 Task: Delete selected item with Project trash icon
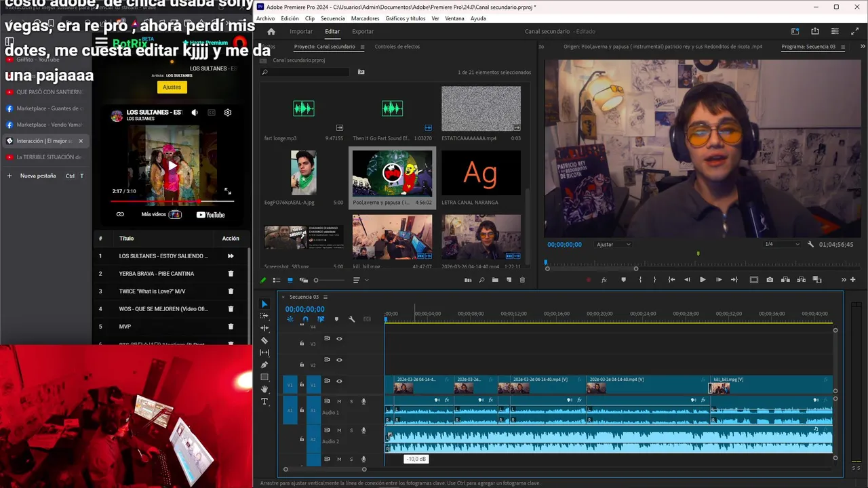point(522,280)
